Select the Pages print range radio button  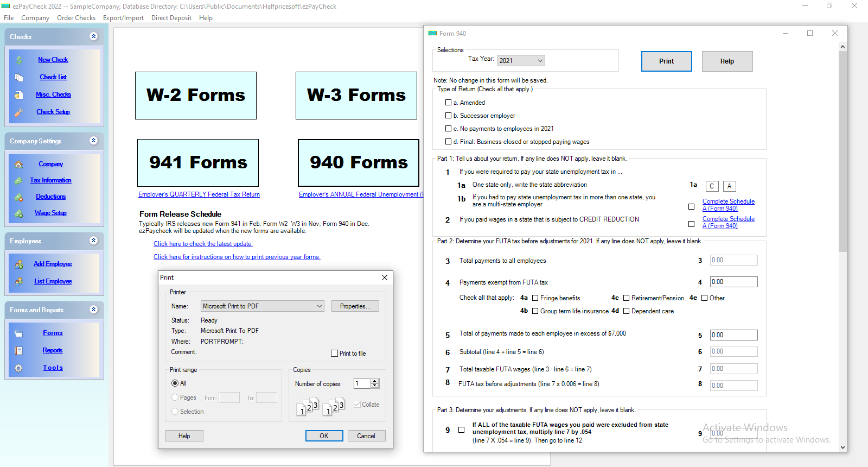click(x=175, y=397)
